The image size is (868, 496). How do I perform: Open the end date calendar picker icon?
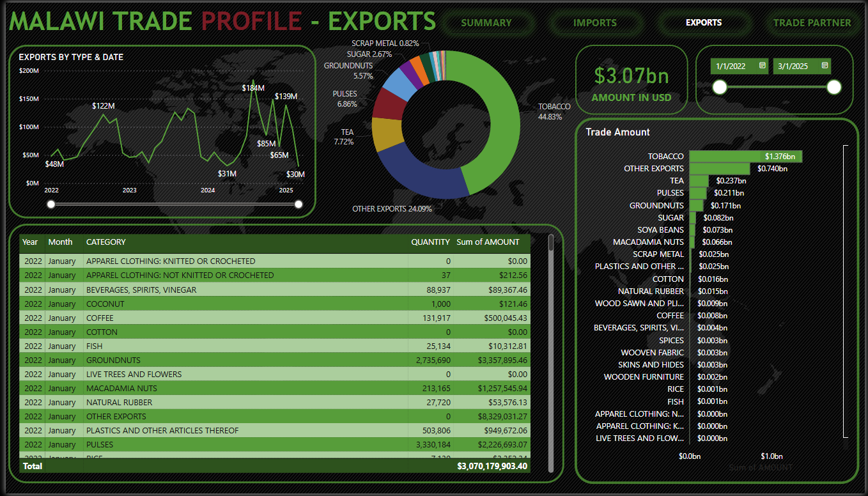(825, 66)
